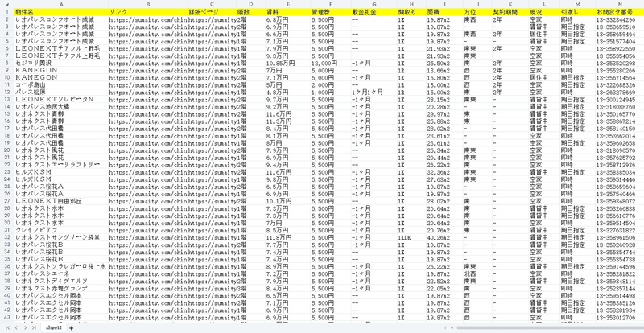Go to next sheet tab arrow
The image size is (644, 333).
25,327
